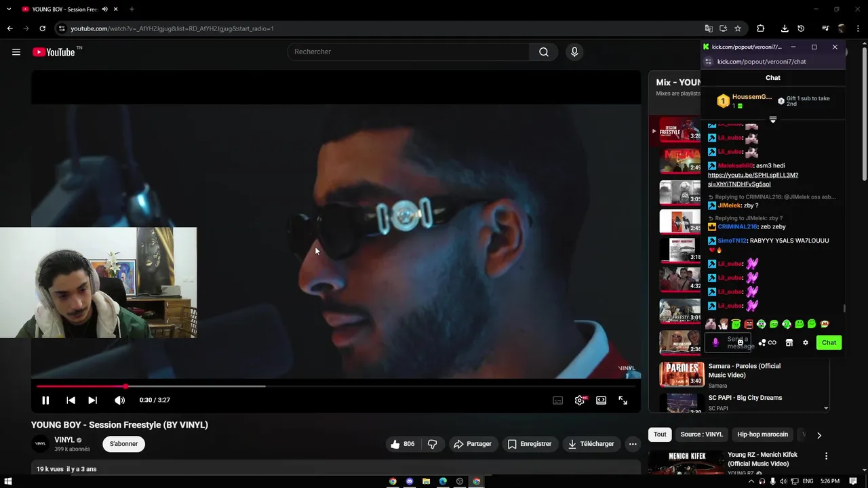Viewport: 868px width, 488px height.
Task: Show more filter chips with arrow
Action: pos(818,435)
